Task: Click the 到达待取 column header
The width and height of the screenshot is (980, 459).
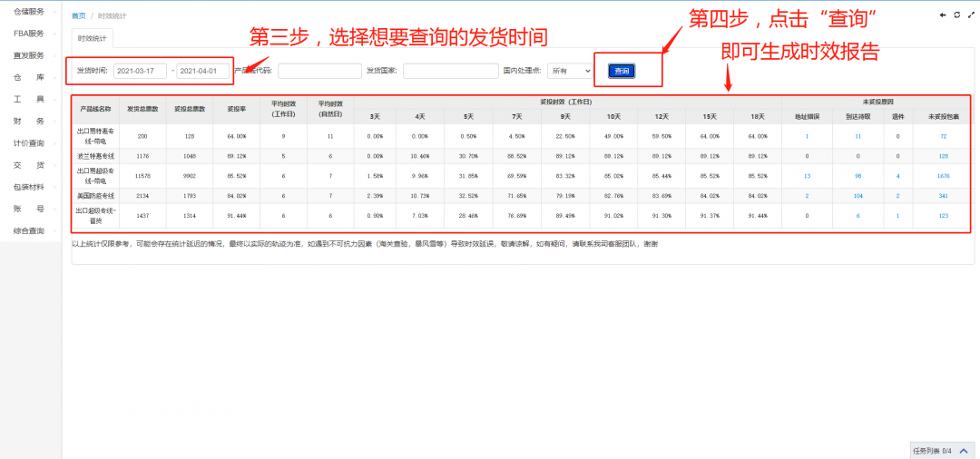Action: 858,117
